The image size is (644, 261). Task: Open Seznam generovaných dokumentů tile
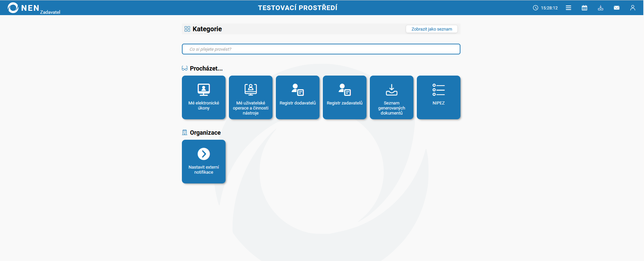coord(392,97)
